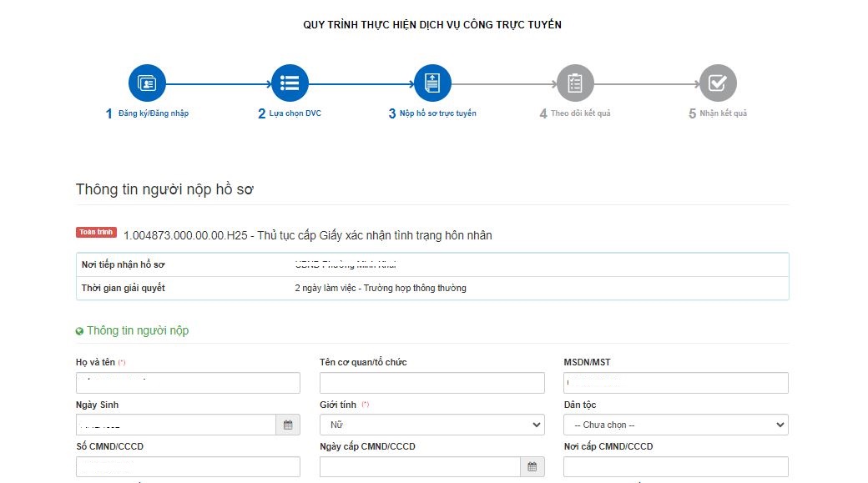Expand the '-- Chưa chọn --' combo box
This screenshot has height=483, width=868.
pyautogui.click(x=675, y=425)
